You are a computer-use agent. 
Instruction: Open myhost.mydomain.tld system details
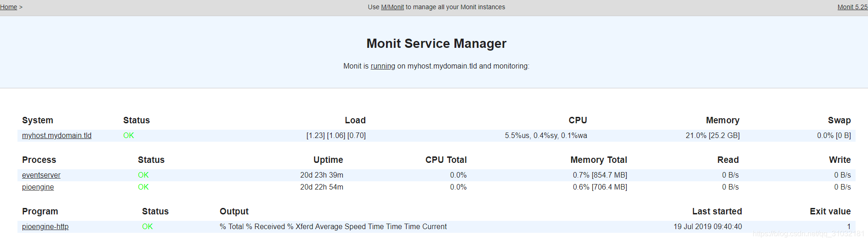(57, 136)
